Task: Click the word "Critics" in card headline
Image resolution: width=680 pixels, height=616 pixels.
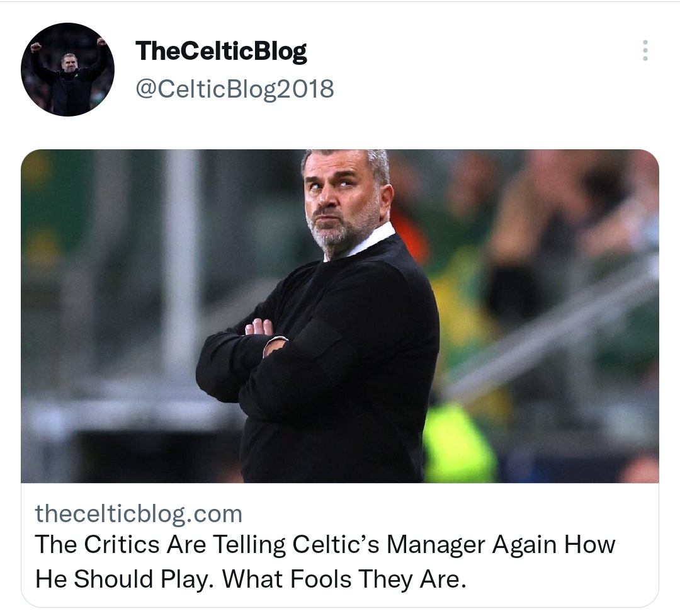Action: coord(122,544)
